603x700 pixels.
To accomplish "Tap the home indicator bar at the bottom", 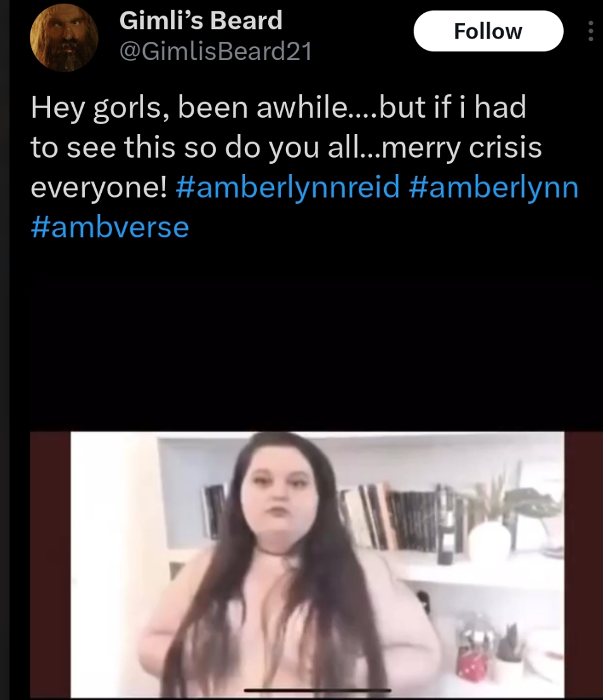I will 318,691.
